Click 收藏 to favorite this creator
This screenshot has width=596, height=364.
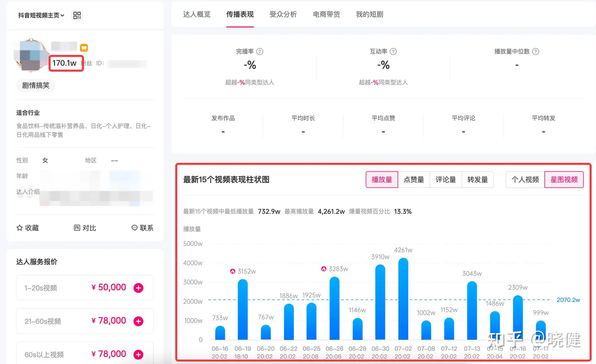click(x=27, y=228)
